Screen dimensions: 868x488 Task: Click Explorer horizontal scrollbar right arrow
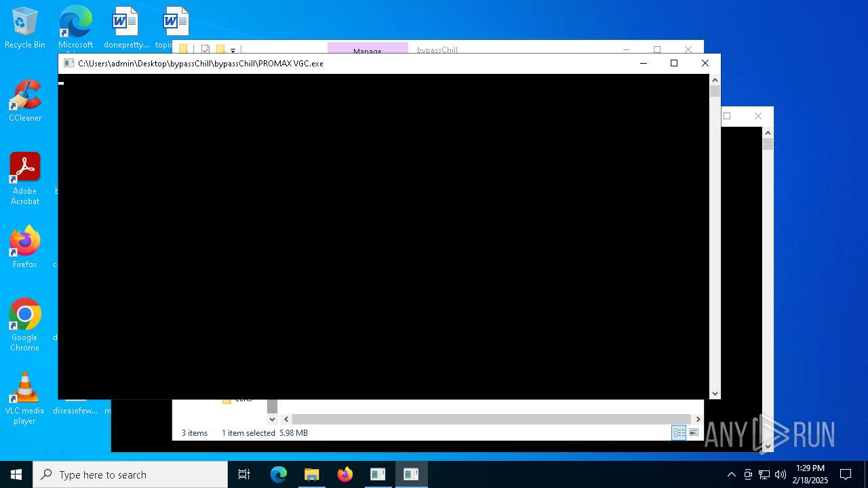(x=698, y=420)
